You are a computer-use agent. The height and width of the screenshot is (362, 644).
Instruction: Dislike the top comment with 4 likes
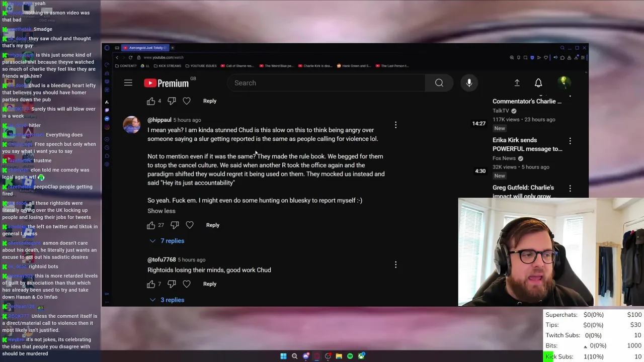coord(172,101)
